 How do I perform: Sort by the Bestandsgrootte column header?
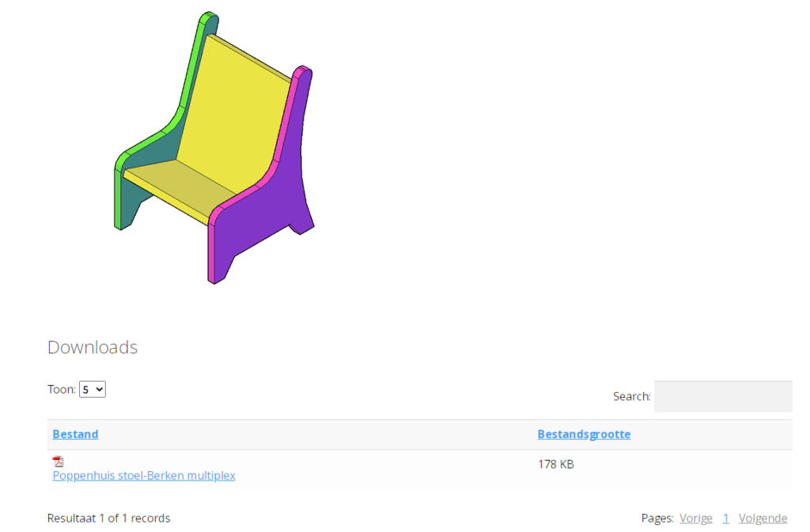click(x=584, y=434)
